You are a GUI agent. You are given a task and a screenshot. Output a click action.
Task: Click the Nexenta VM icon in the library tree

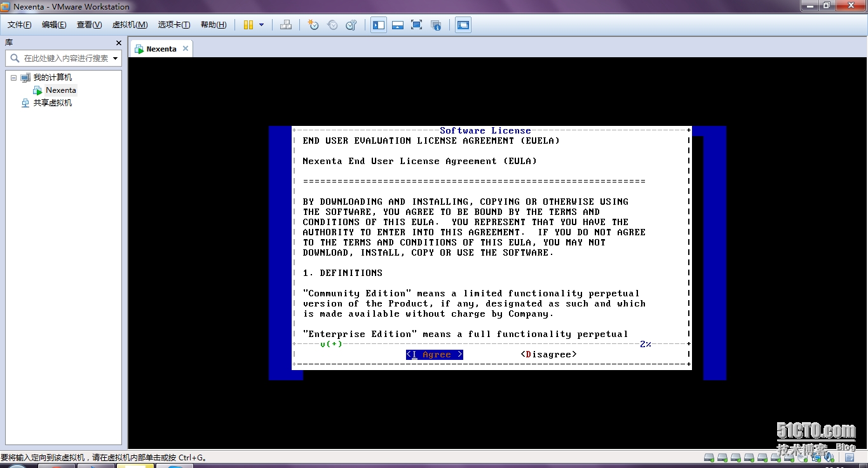pyautogui.click(x=37, y=90)
